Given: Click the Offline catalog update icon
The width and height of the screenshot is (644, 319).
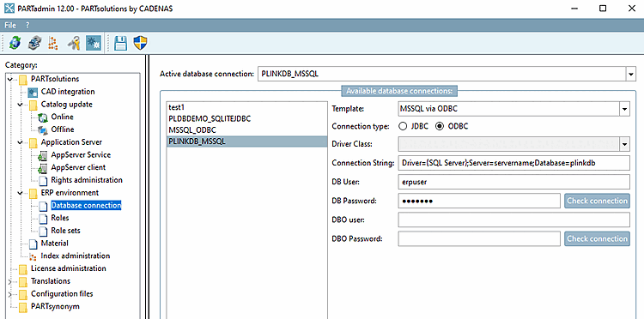Looking at the screenshot, I should 43,130.
